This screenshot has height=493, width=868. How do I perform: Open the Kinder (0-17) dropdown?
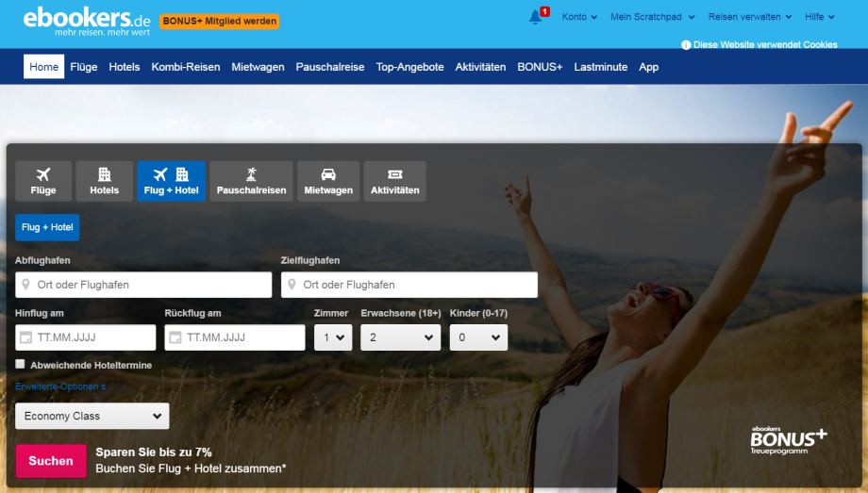pyautogui.click(x=478, y=337)
